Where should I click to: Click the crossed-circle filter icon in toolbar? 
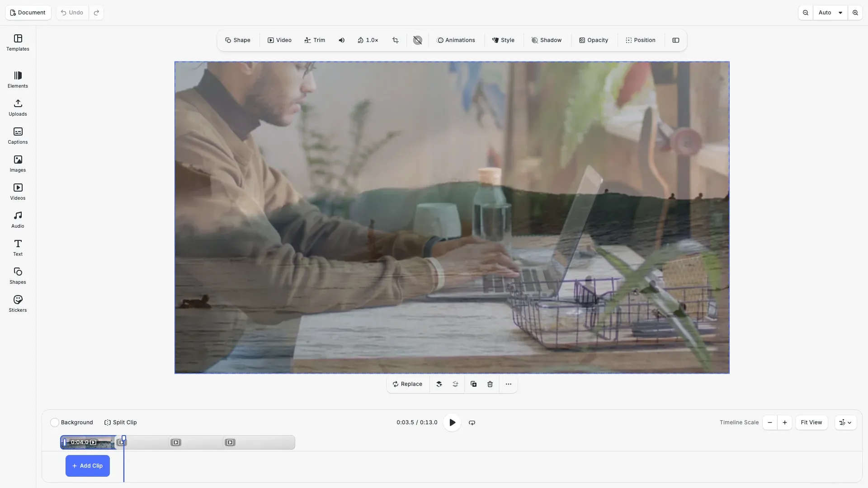tap(418, 40)
